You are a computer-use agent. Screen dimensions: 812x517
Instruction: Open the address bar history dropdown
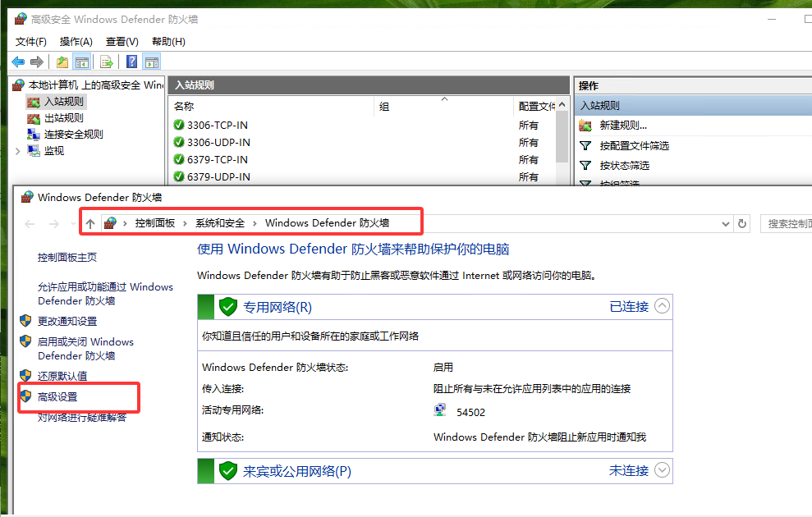point(726,224)
